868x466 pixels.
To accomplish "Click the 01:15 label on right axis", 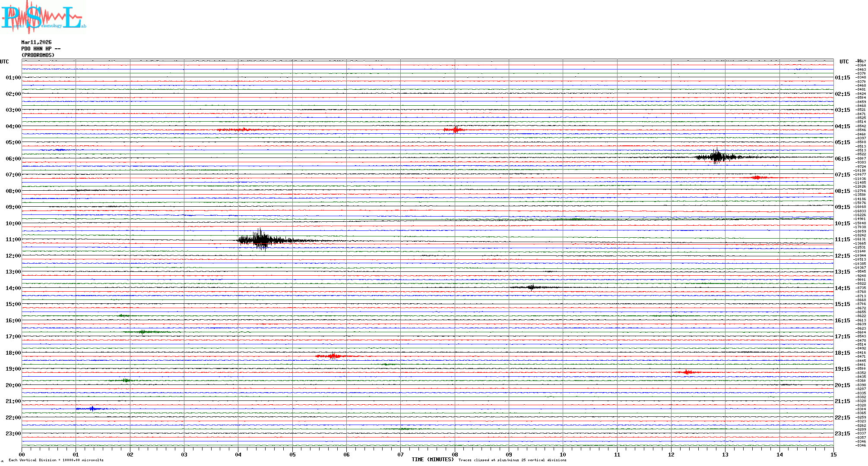I will (x=842, y=78).
